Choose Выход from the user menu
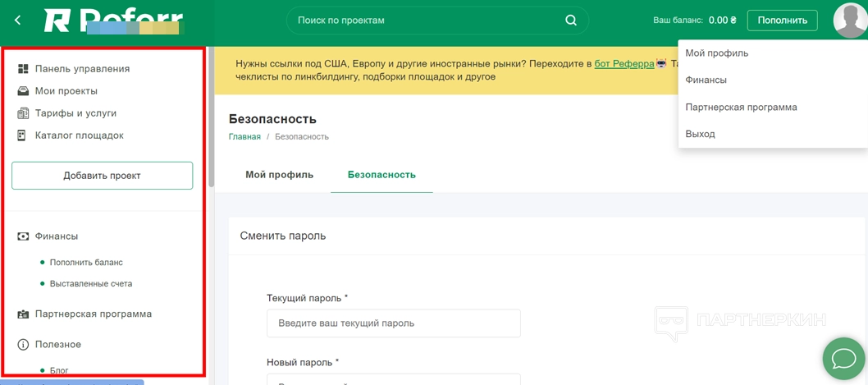Viewport: 868px width, 385px height. click(700, 134)
